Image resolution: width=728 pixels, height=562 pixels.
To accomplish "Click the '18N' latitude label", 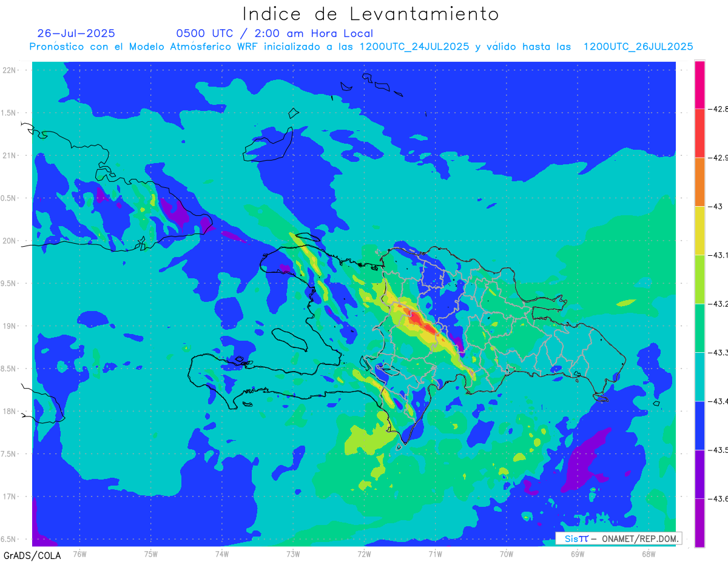I will [x=10, y=411].
